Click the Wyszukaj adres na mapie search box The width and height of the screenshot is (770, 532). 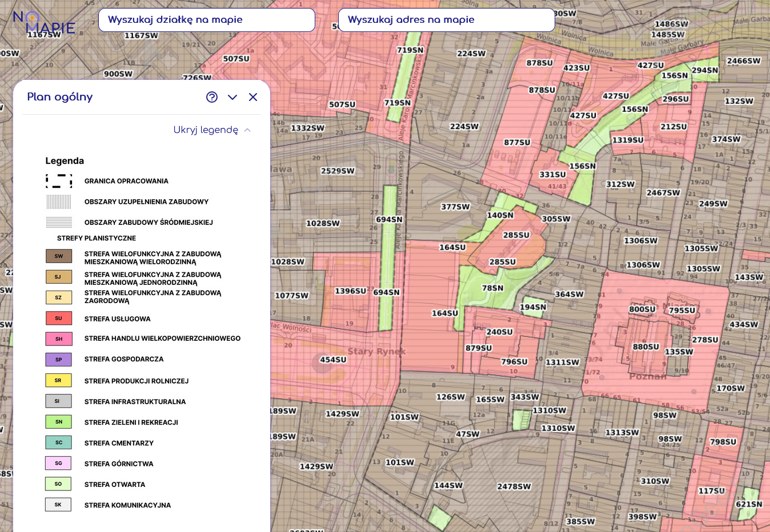(x=446, y=19)
